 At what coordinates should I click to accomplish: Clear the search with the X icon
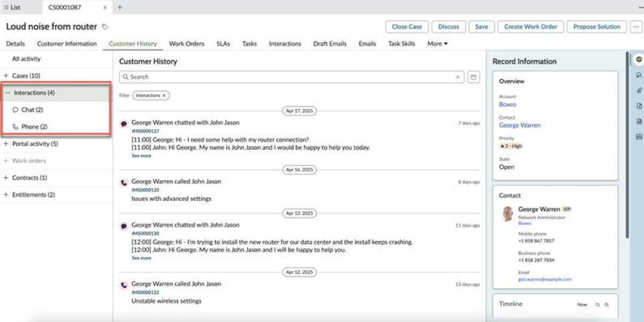458,77
